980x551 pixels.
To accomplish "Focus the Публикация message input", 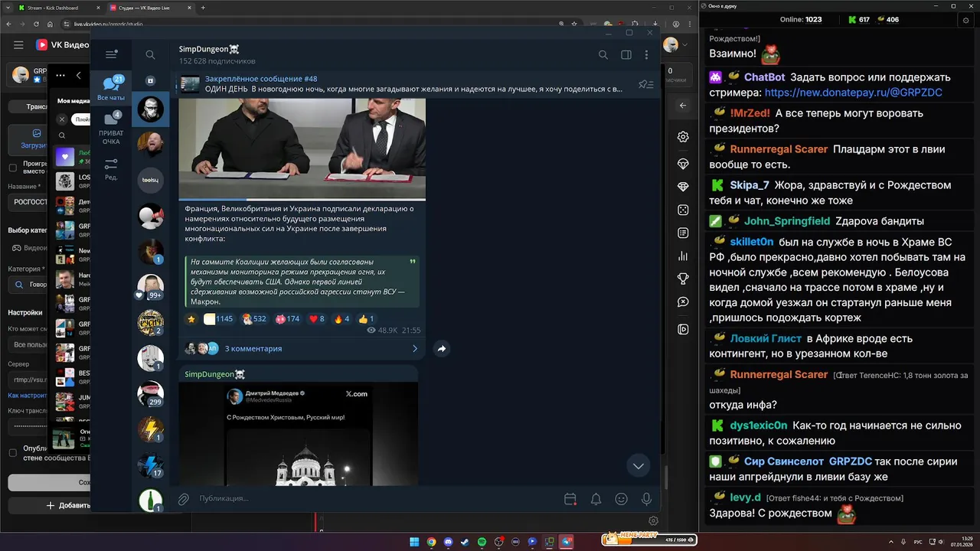I will coord(375,499).
